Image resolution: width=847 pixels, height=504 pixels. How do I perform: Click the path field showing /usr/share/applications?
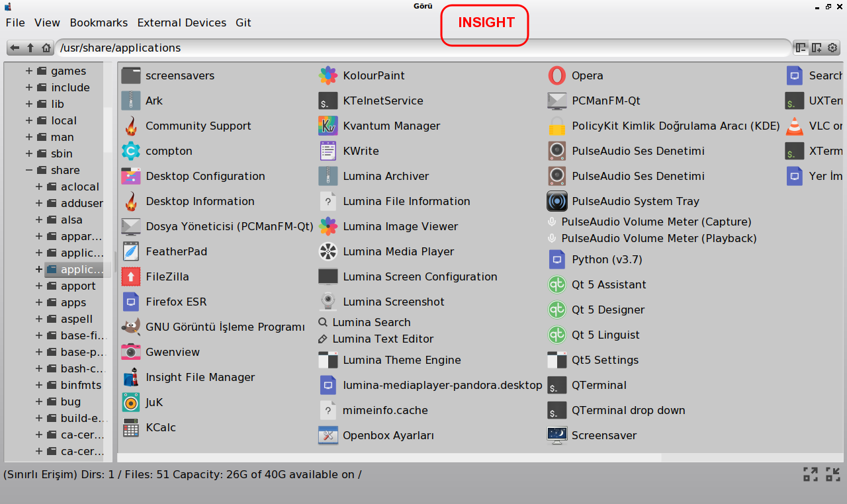[423, 48]
